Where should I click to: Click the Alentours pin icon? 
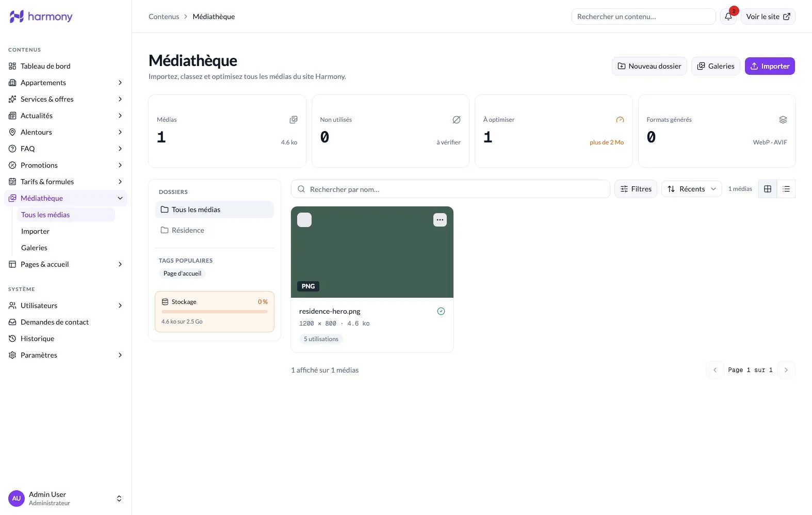click(x=12, y=132)
